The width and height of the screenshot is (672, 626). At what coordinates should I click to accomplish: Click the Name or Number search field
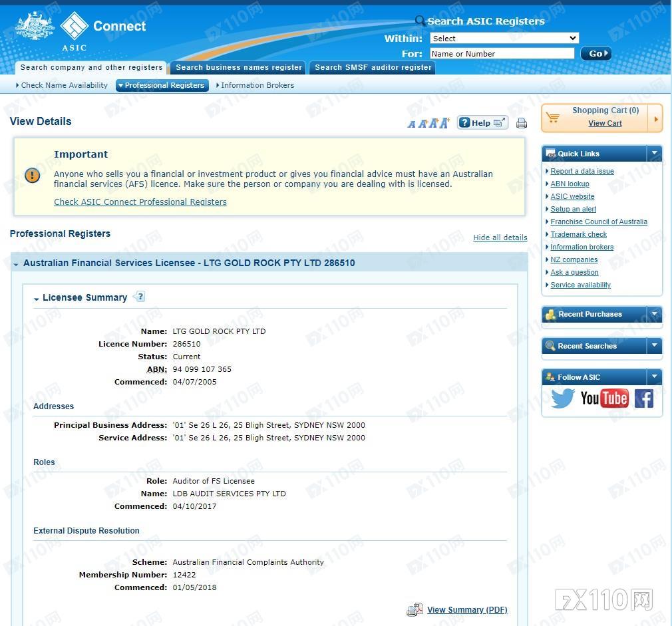click(502, 54)
